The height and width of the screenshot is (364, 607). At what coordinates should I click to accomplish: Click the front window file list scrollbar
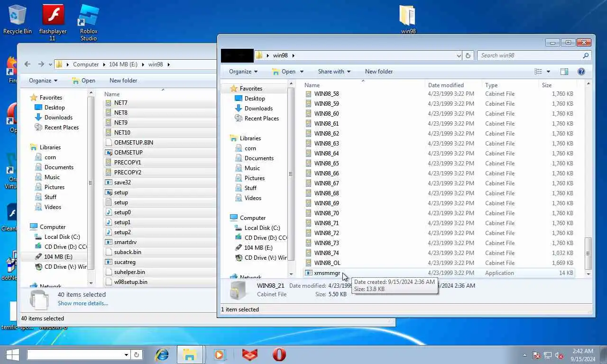[589, 253]
